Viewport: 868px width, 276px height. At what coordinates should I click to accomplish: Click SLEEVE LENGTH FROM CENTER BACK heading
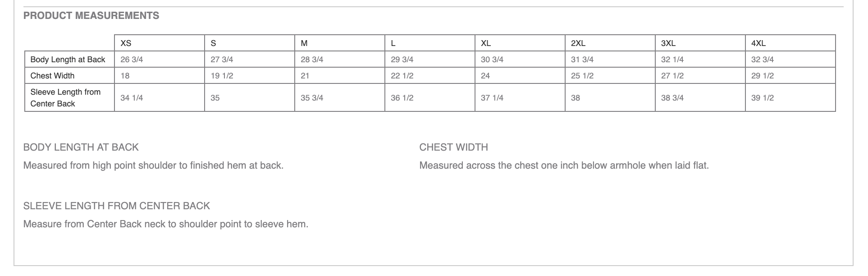[x=117, y=206]
